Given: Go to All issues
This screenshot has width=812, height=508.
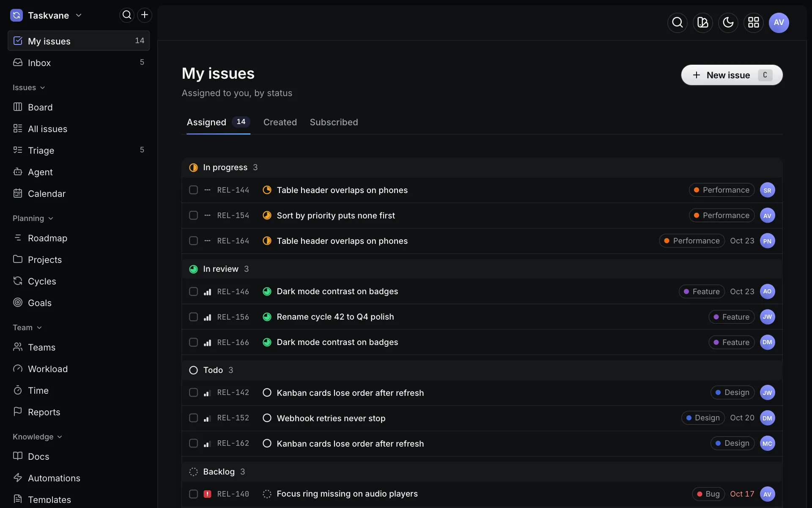Looking at the screenshot, I should (x=79, y=129).
